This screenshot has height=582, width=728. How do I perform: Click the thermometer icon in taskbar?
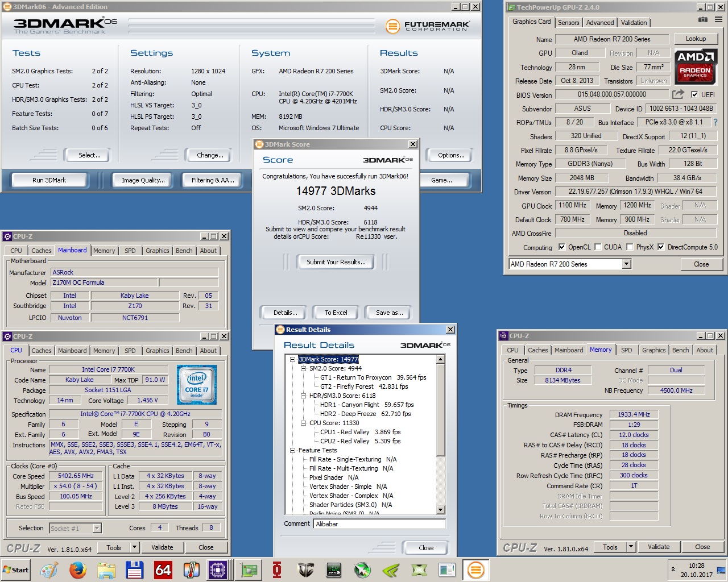point(192,570)
